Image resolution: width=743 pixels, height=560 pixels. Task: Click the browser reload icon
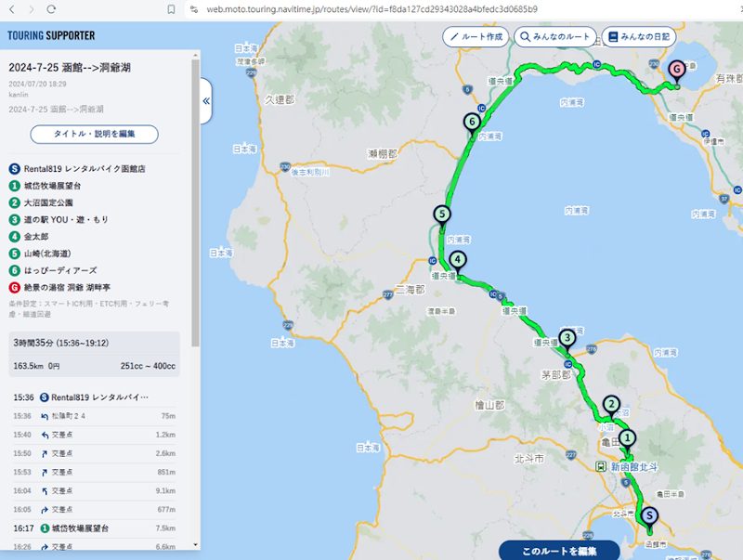[x=50, y=8]
